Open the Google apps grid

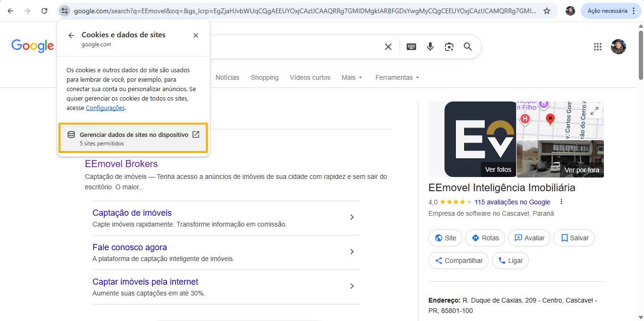[x=598, y=46]
